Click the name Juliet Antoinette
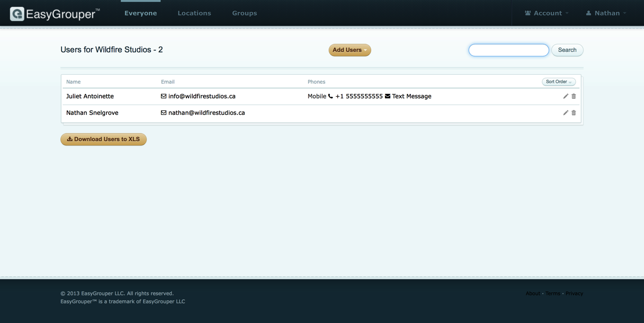Screen dimensions: 644x323 pyautogui.click(x=90, y=96)
